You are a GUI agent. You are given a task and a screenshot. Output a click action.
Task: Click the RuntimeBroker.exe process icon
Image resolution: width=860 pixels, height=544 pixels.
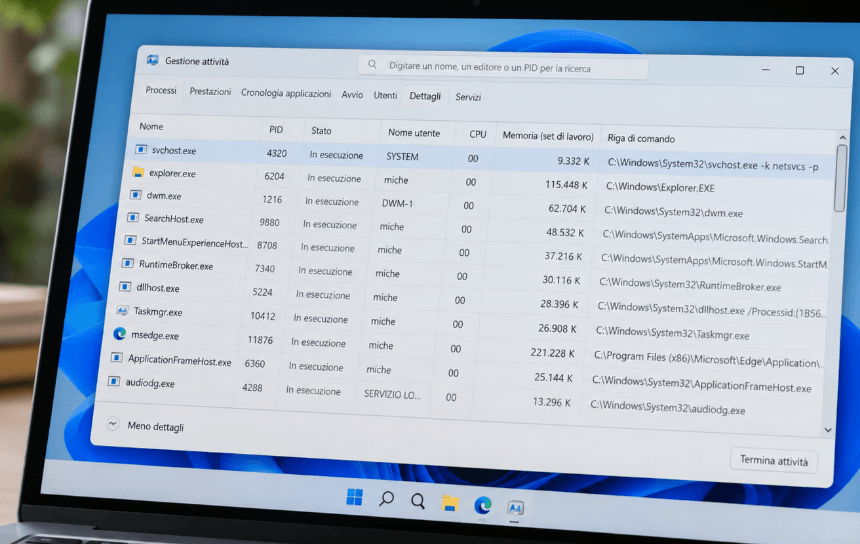tap(127, 263)
